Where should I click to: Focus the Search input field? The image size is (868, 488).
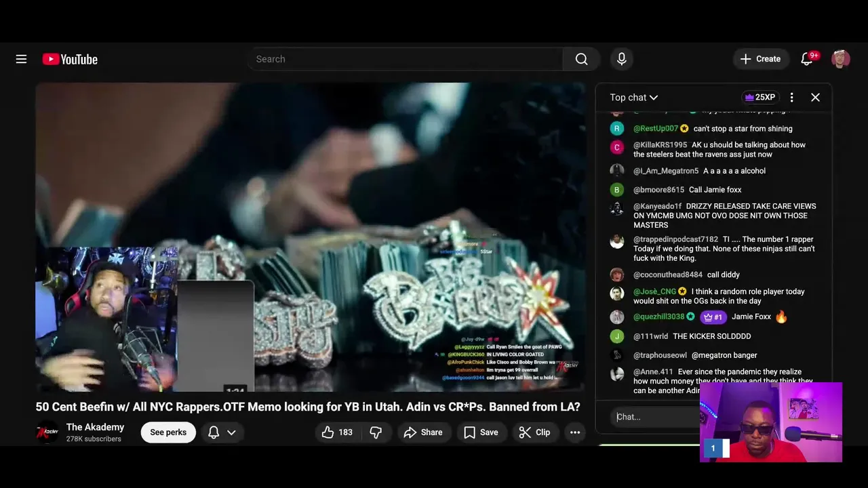[405, 59]
